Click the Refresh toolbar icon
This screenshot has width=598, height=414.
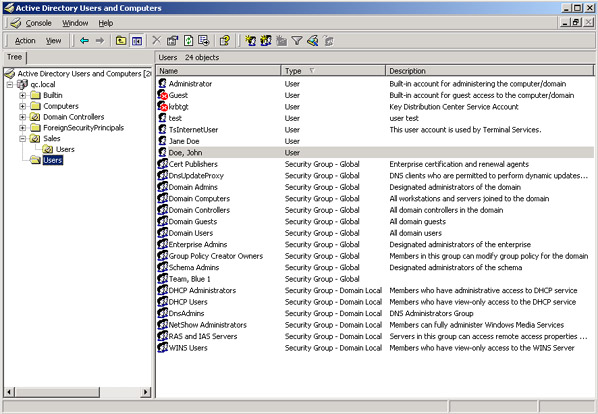tap(188, 40)
